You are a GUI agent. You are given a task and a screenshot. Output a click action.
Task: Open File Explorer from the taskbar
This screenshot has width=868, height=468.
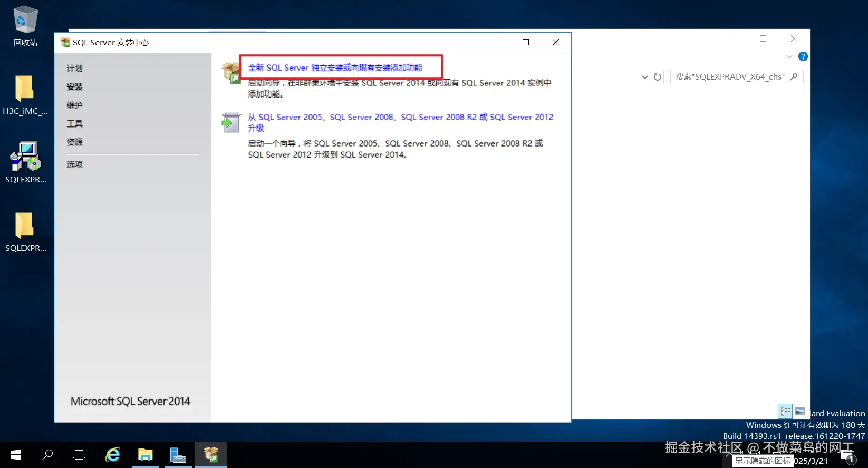click(x=146, y=455)
